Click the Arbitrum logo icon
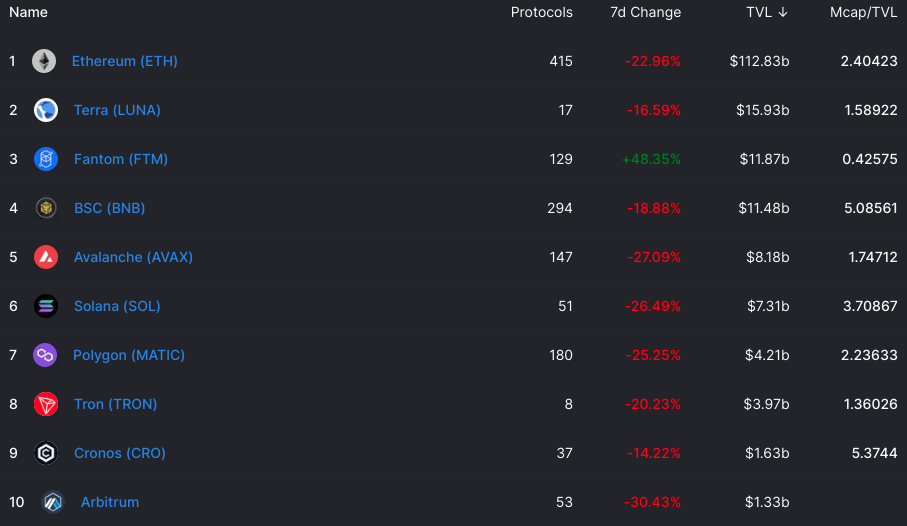 [53, 502]
